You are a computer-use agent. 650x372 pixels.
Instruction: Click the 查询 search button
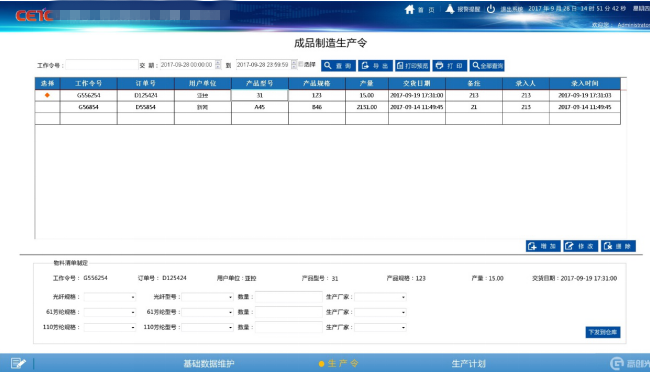click(x=338, y=66)
